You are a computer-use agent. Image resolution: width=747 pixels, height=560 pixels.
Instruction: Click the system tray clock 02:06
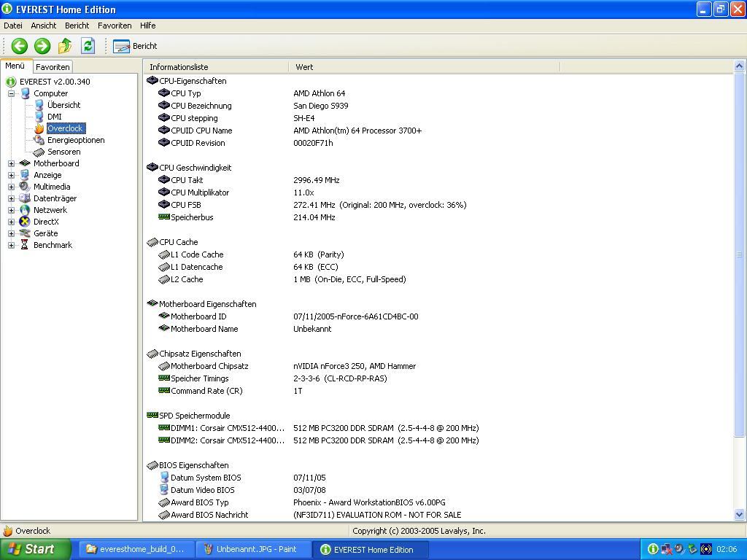click(726, 549)
